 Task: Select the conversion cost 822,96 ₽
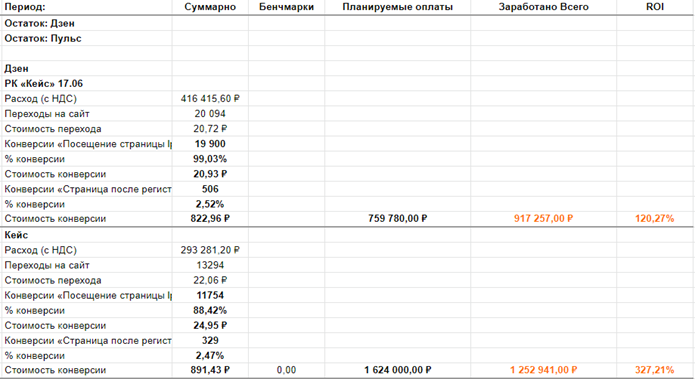coord(210,219)
